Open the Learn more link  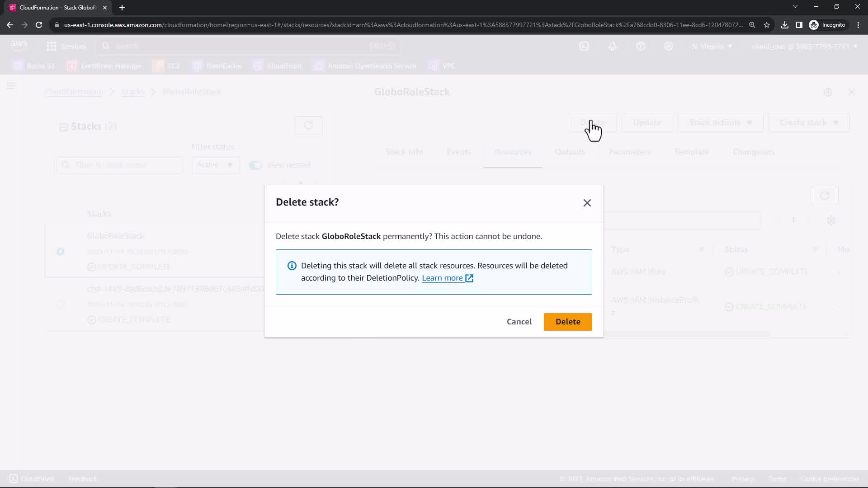(442, 278)
